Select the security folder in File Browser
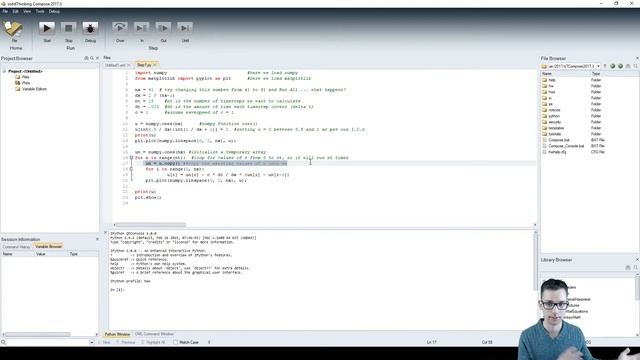Screen dimensions: 640x360 [554, 122]
